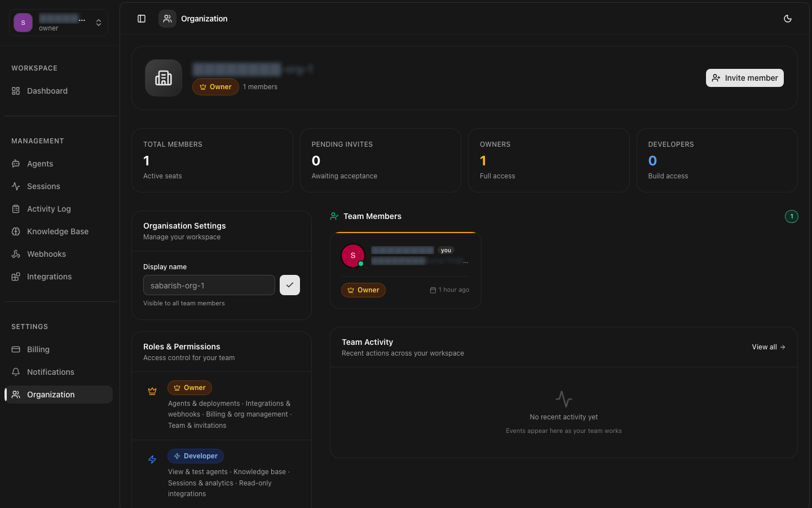Click the purple S workspace avatar
The width and height of the screenshot is (812, 508).
(23, 23)
